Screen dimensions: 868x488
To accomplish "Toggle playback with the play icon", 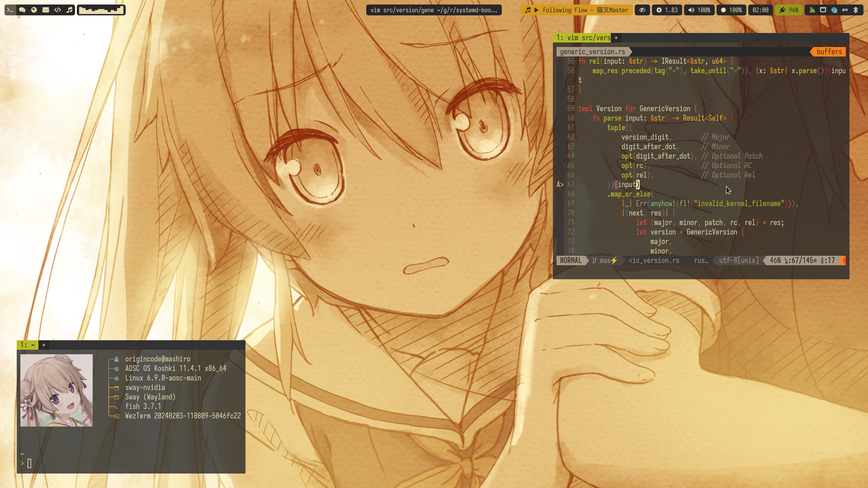I will 537,10.
